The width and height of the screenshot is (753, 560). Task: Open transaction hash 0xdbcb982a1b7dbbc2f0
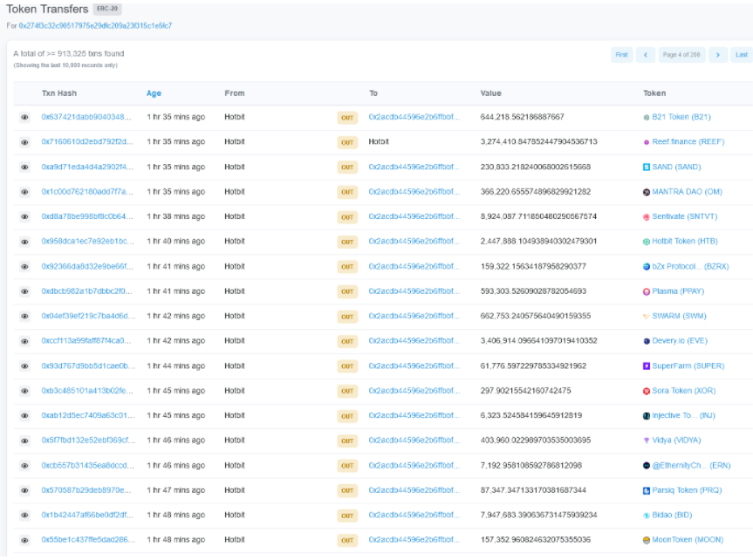click(86, 291)
